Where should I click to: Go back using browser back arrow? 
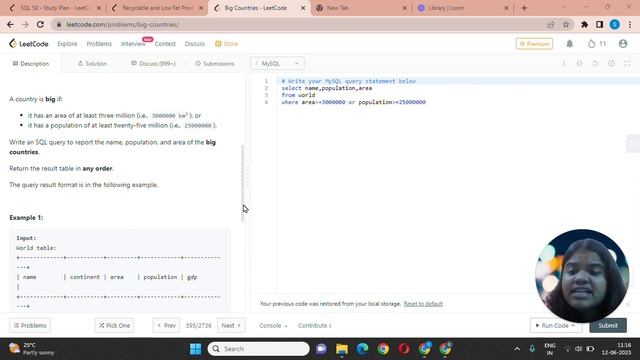[10, 24]
